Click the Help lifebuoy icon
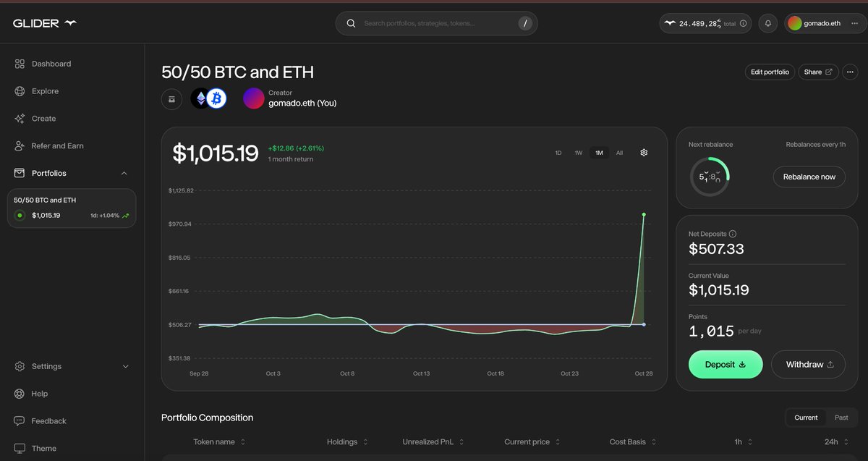 (20, 394)
